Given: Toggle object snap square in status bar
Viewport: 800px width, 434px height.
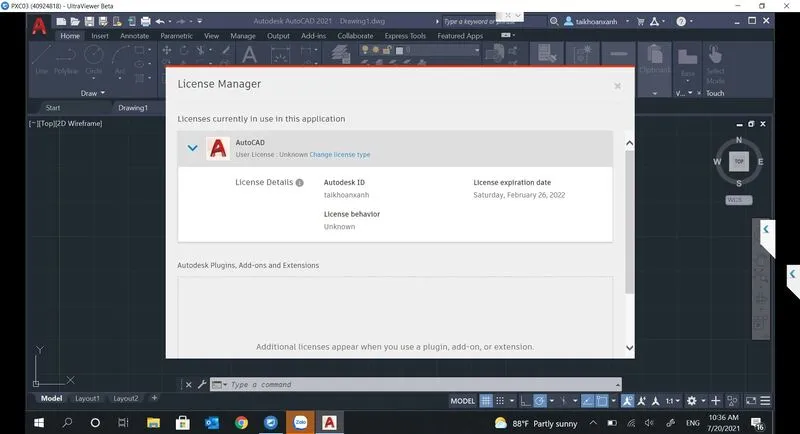Looking at the screenshot, I should point(602,401).
